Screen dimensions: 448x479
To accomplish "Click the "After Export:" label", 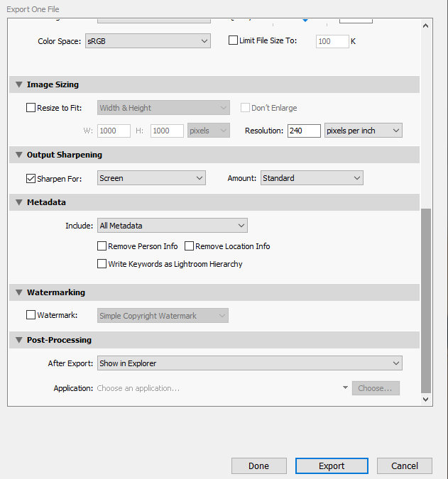I will (70, 363).
